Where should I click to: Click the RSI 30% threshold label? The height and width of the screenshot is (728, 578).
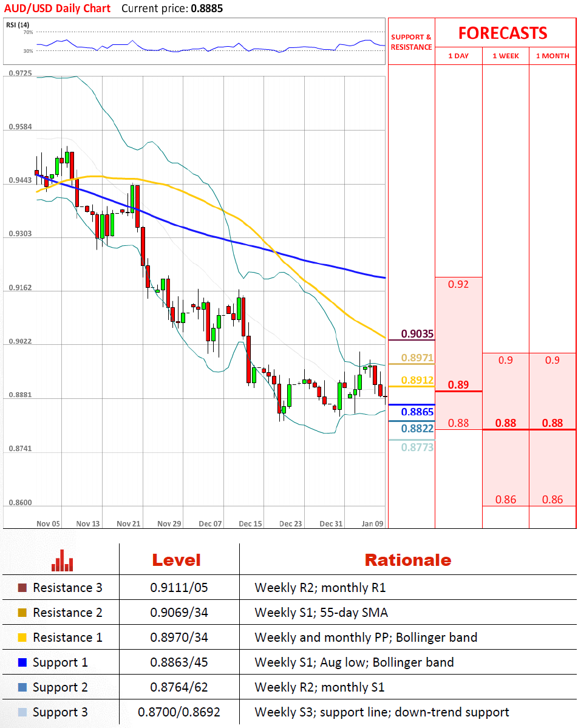click(x=29, y=51)
